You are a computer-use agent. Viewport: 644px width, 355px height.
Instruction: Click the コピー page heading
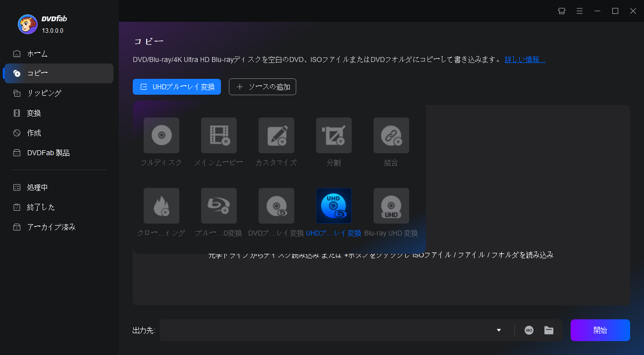click(149, 41)
